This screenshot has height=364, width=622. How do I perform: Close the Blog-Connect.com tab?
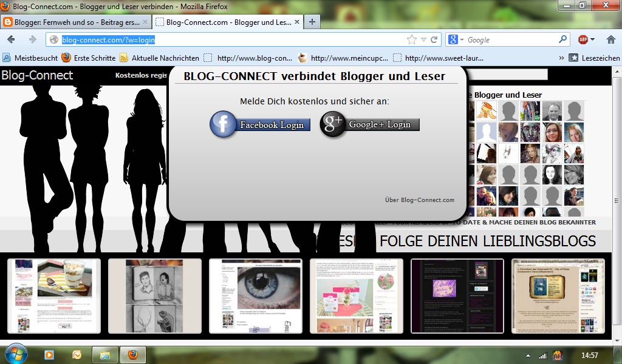point(296,22)
